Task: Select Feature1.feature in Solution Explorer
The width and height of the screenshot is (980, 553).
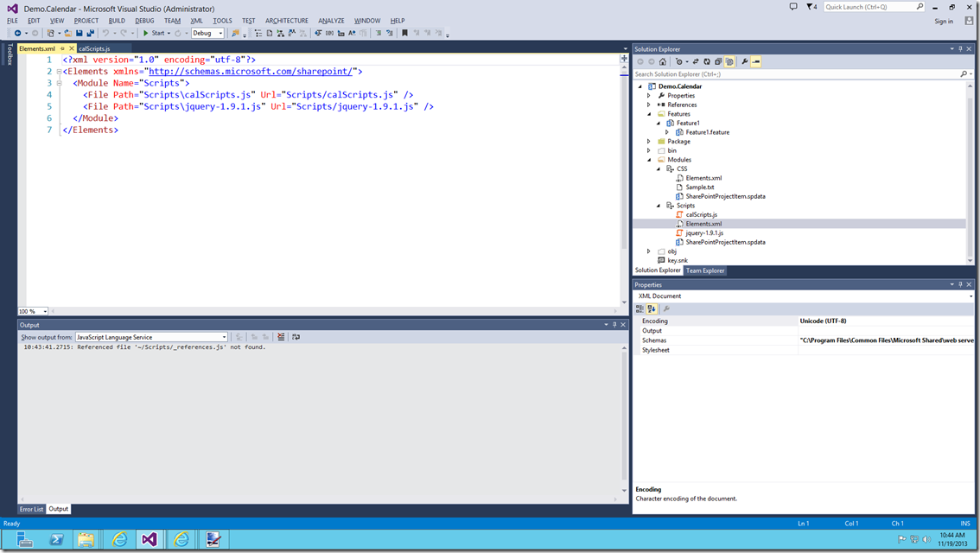Action: pos(708,132)
